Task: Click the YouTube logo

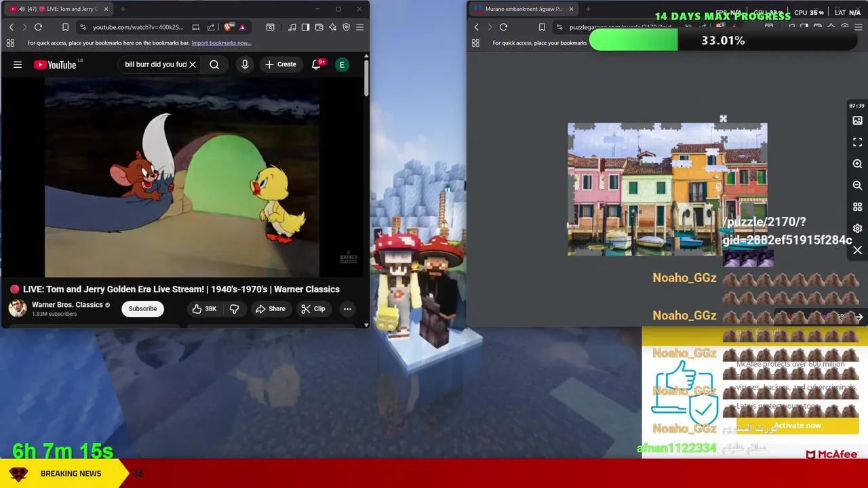Action: [56, 64]
